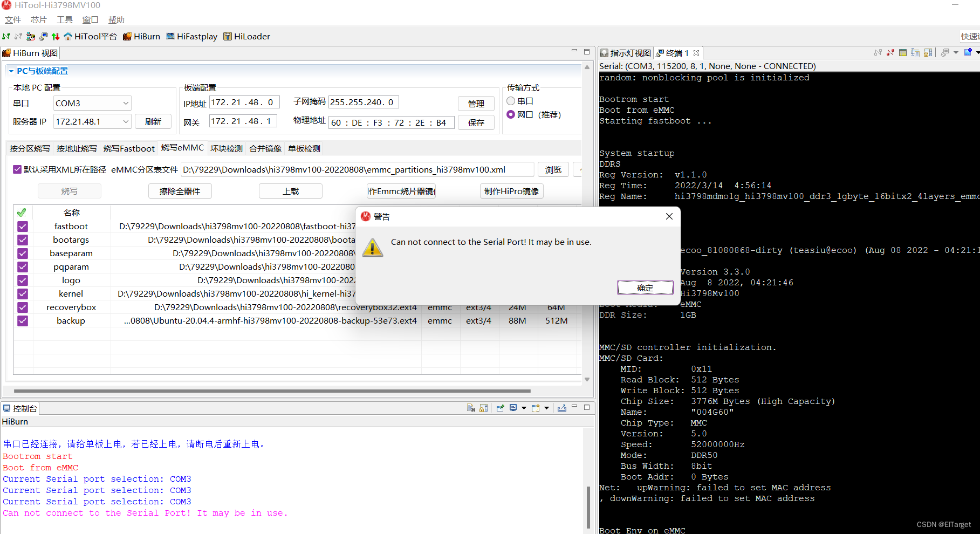Open the HiTool平台 home icon

(x=90, y=36)
